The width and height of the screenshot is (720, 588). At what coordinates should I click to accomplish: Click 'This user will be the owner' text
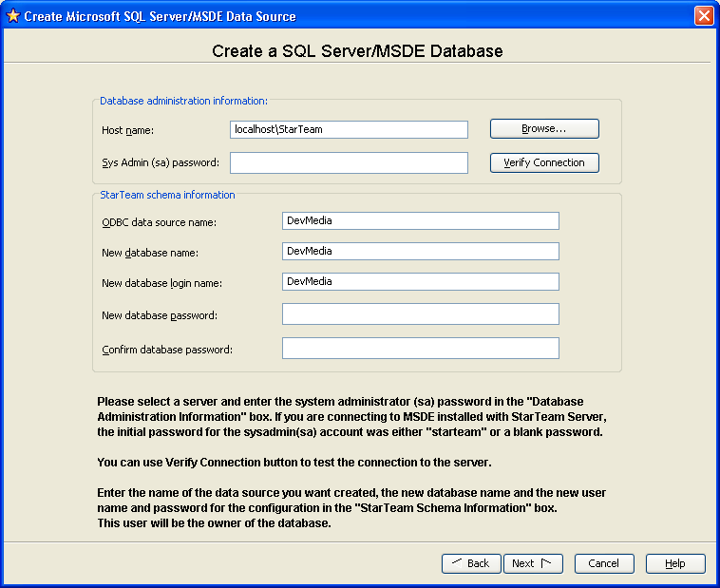(x=214, y=523)
